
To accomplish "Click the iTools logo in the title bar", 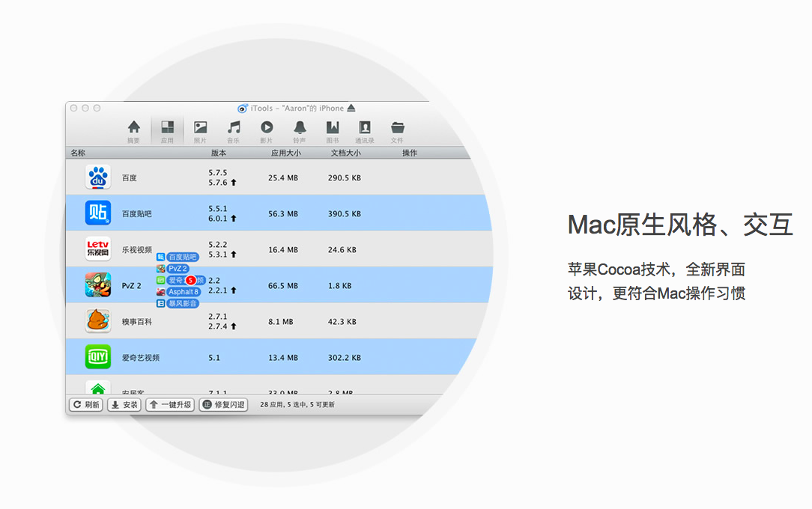I will pyautogui.click(x=243, y=108).
